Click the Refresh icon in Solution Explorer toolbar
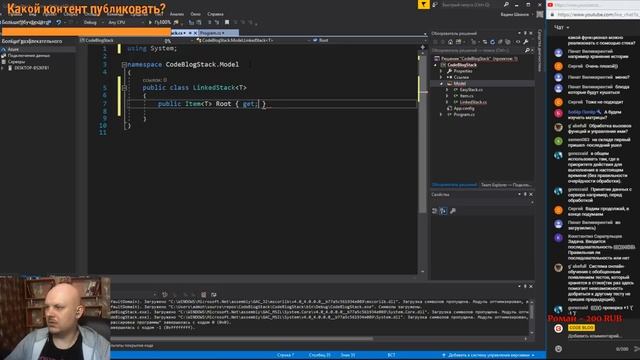The height and width of the screenshot is (360, 640). point(492,42)
